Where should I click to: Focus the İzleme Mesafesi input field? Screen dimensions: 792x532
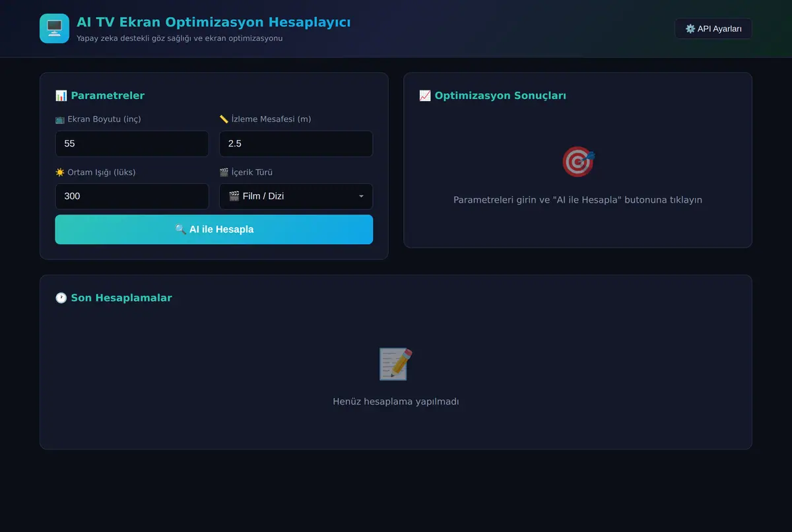click(296, 143)
